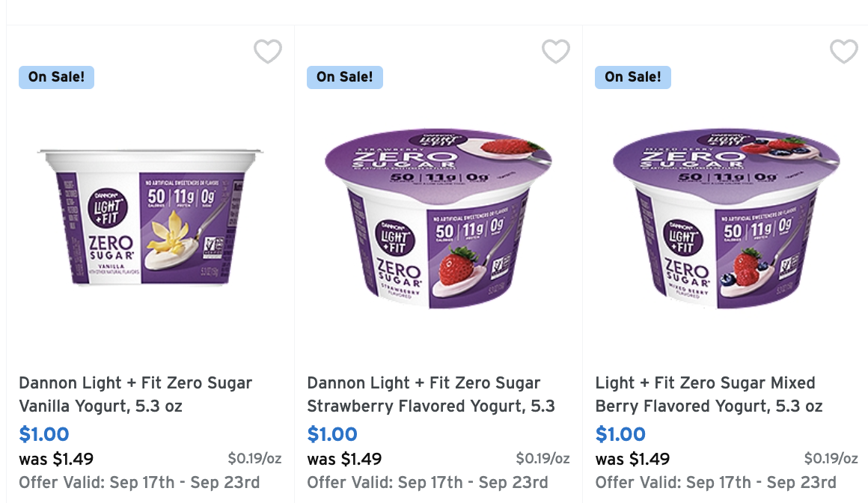Open the Strawberry Yogurt product image
Image resolution: width=868 pixels, height=503 pixels.
pyautogui.click(x=438, y=217)
